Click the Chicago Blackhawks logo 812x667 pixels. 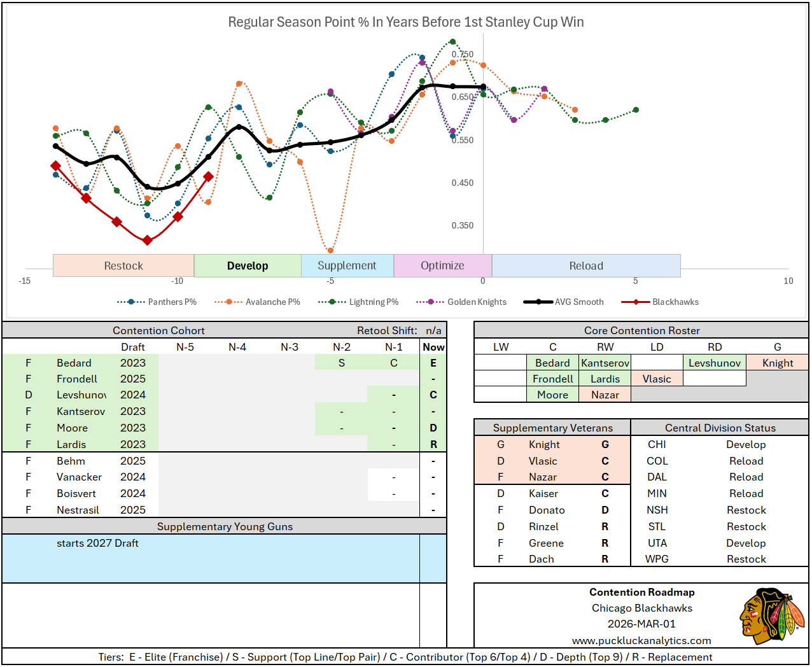pyautogui.click(x=772, y=615)
